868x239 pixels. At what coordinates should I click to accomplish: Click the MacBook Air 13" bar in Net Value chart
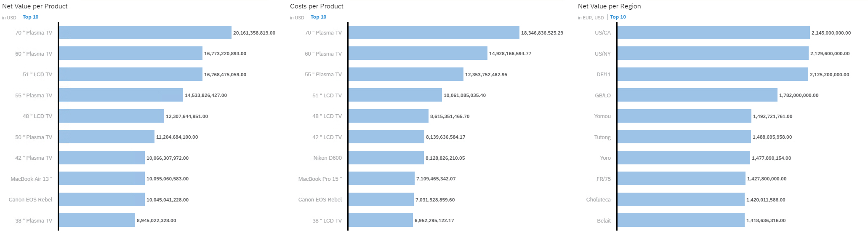click(101, 178)
